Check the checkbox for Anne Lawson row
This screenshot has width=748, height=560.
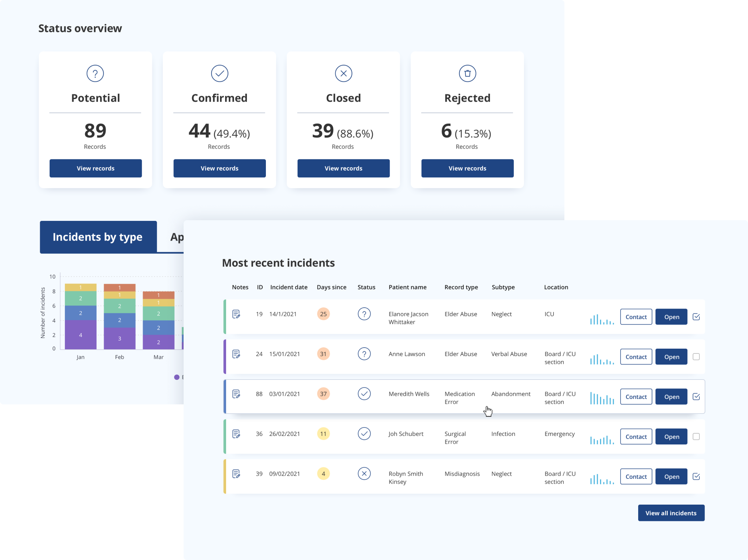tap(696, 357)
